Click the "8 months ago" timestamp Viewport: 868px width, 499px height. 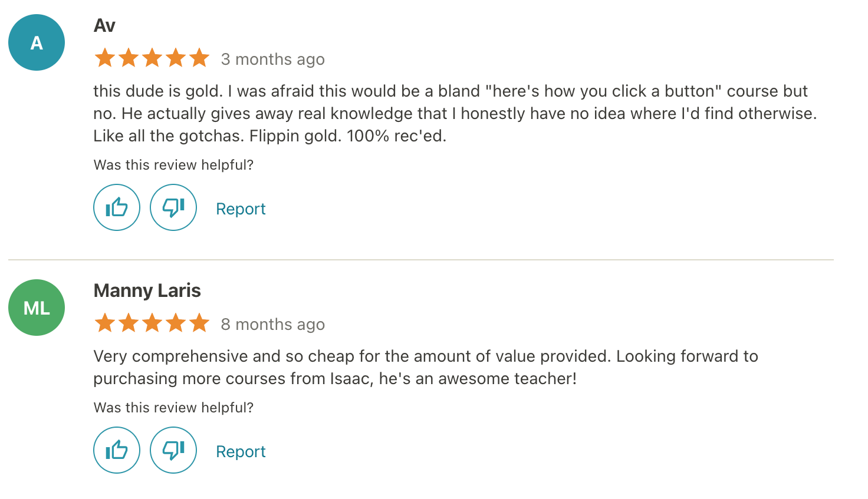(x=272, y=325)
